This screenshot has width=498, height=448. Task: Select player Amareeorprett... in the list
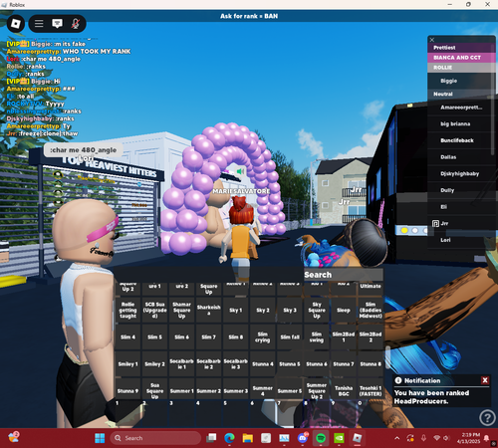[461, 108]
